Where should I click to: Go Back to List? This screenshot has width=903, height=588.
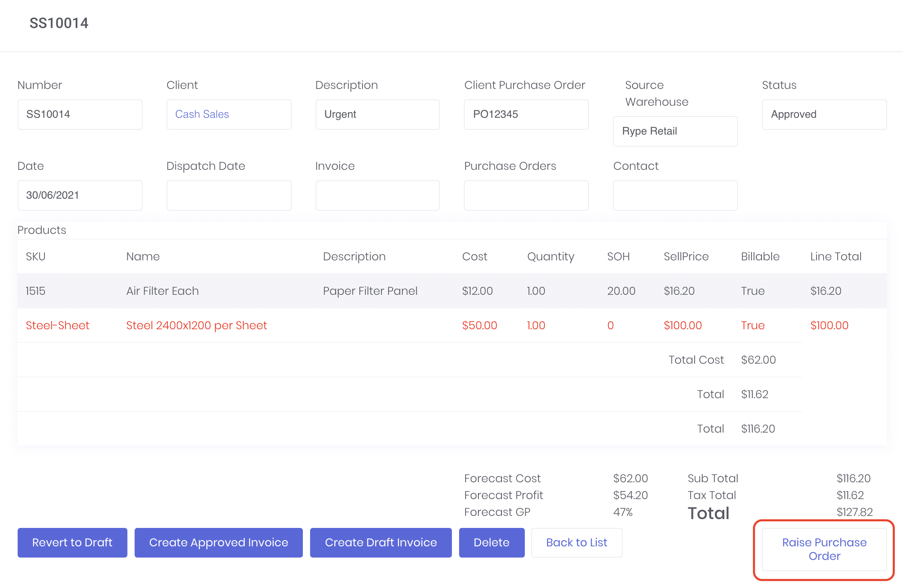point(576,542)
